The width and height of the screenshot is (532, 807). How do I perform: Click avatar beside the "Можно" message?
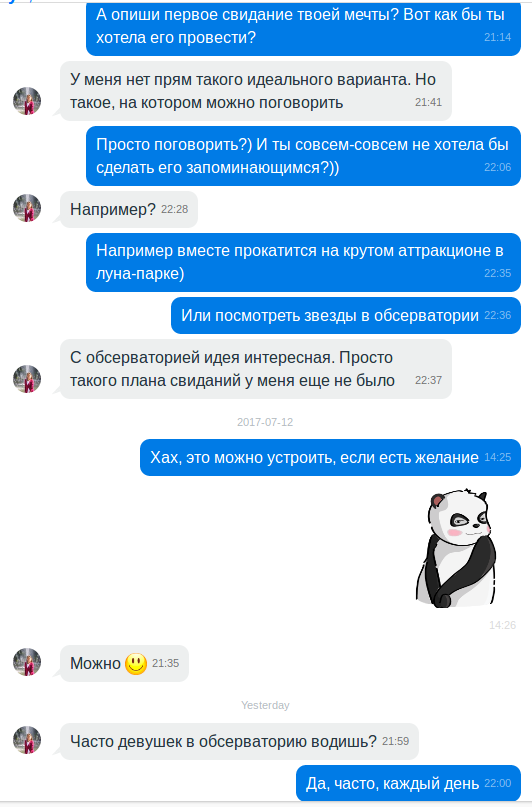27,662
